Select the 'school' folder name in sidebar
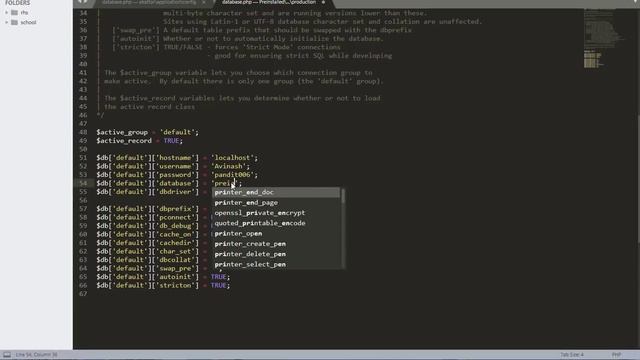The image size is (640, 360). [x=28, y=22]
